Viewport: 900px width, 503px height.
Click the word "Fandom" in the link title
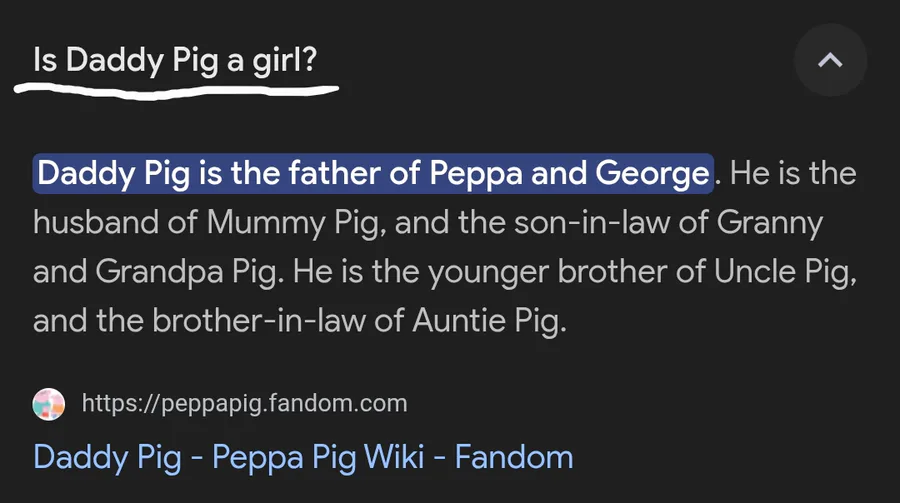514,457
